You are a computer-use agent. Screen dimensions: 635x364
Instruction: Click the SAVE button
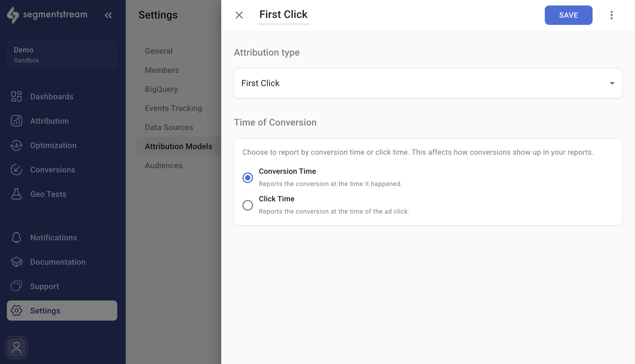coord(568,15)
